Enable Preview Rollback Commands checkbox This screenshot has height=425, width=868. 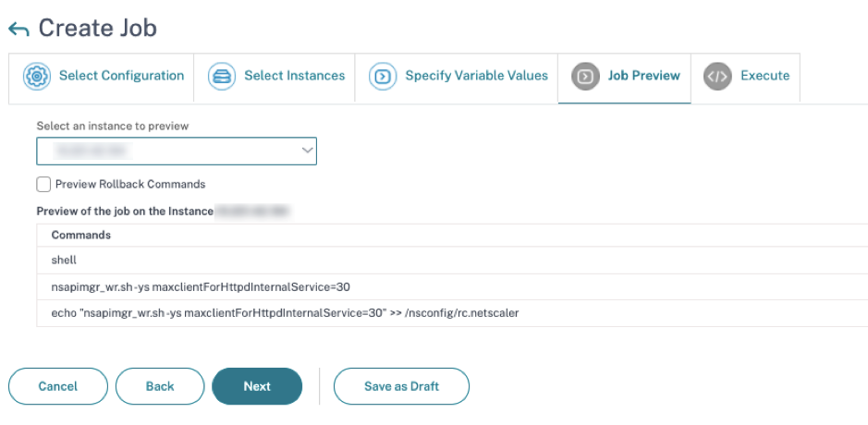tap(43, 184)
